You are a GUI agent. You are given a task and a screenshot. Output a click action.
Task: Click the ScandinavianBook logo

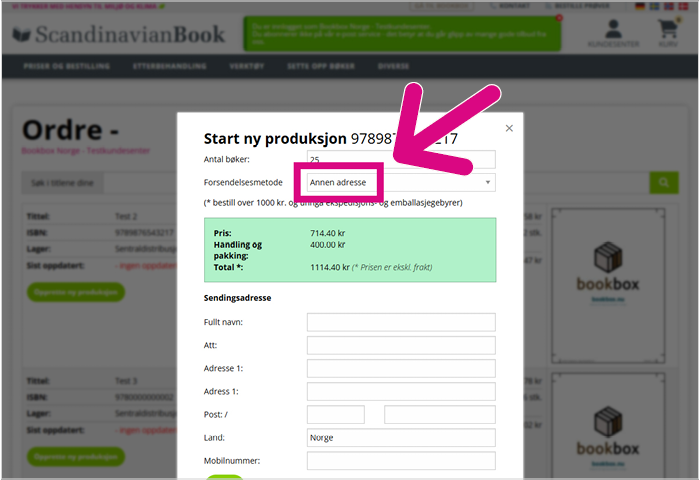(119, 35)
